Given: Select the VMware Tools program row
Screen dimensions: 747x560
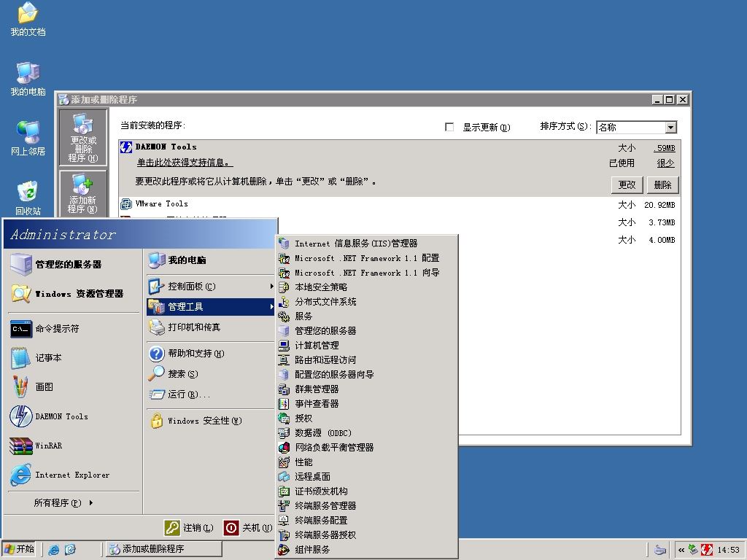Looking at the screenshot, I should click(x=399, y=204).
